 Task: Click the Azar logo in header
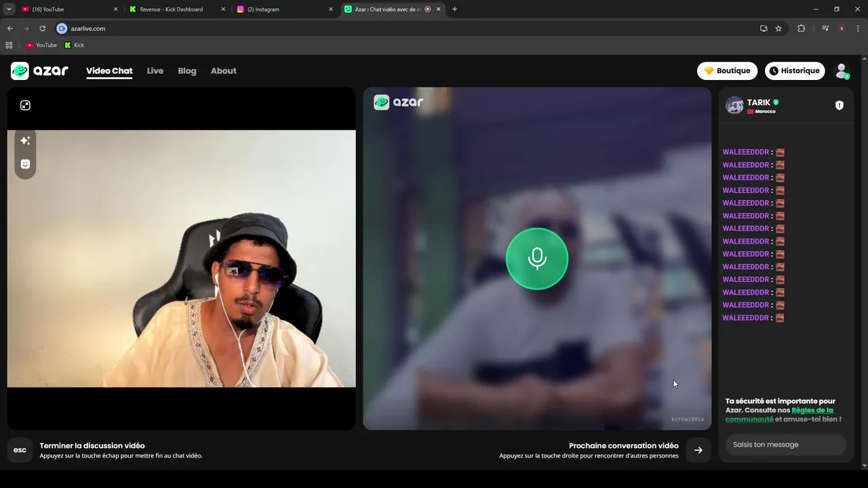39,70
